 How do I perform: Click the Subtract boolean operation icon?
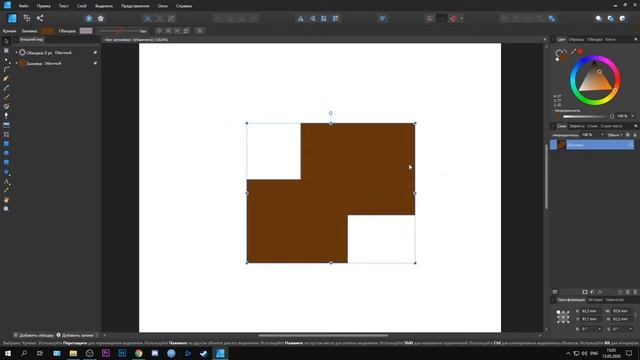click(516, 18)
